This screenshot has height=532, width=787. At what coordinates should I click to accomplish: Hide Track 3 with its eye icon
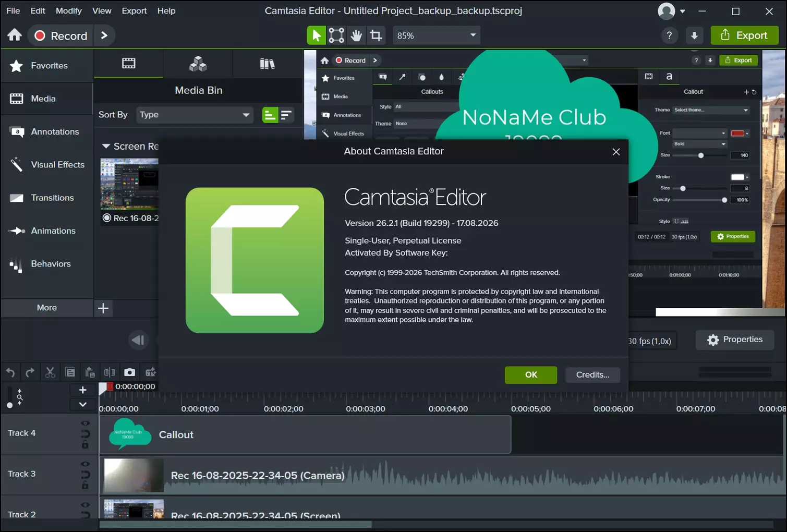click(85, 464)
